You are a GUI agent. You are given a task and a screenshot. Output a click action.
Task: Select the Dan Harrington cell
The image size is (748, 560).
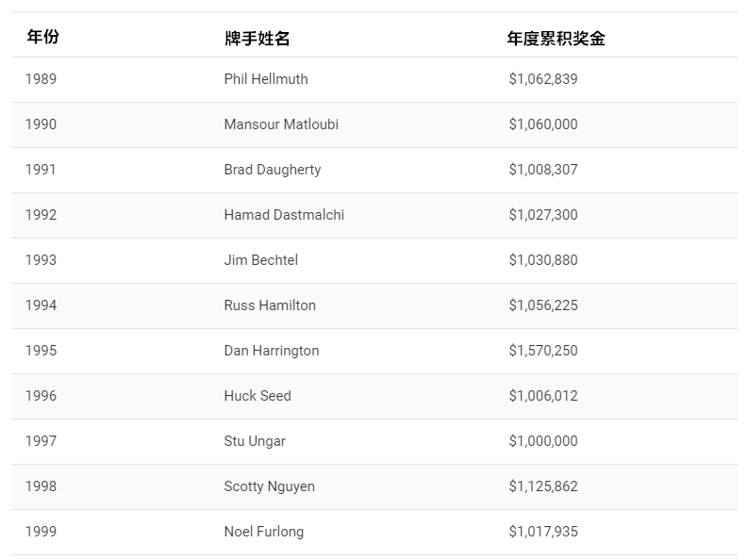pyautogui.click(x=272, y=351)
